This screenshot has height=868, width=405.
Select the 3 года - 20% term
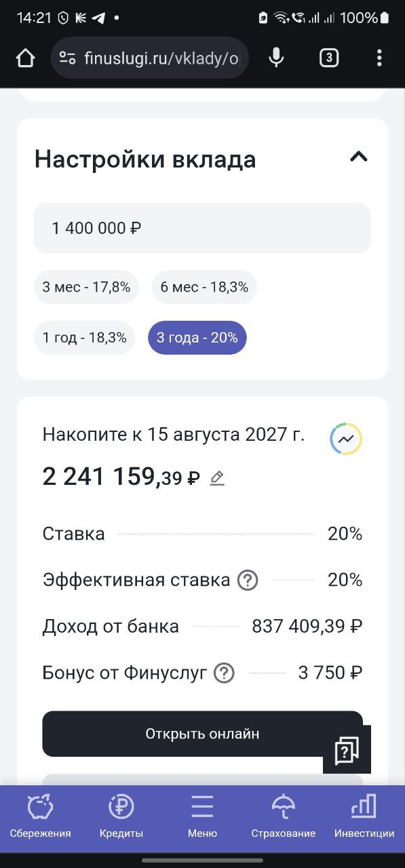(197, 338)
